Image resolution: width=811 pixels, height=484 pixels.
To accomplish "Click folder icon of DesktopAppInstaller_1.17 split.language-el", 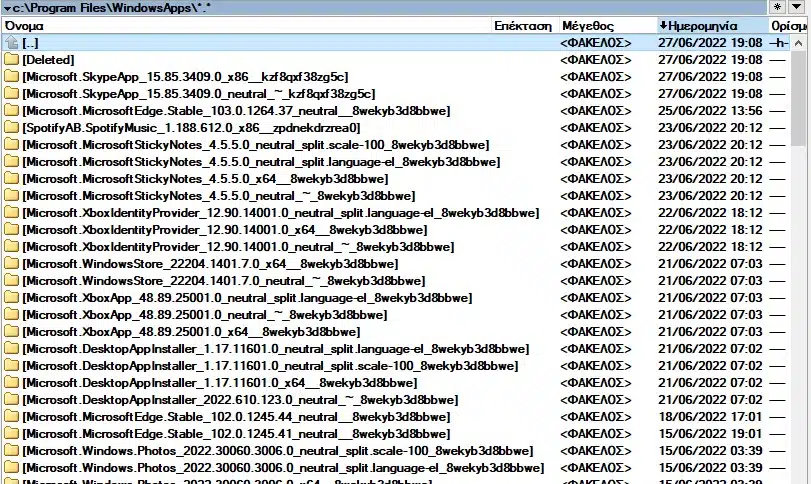I will 11,349.
